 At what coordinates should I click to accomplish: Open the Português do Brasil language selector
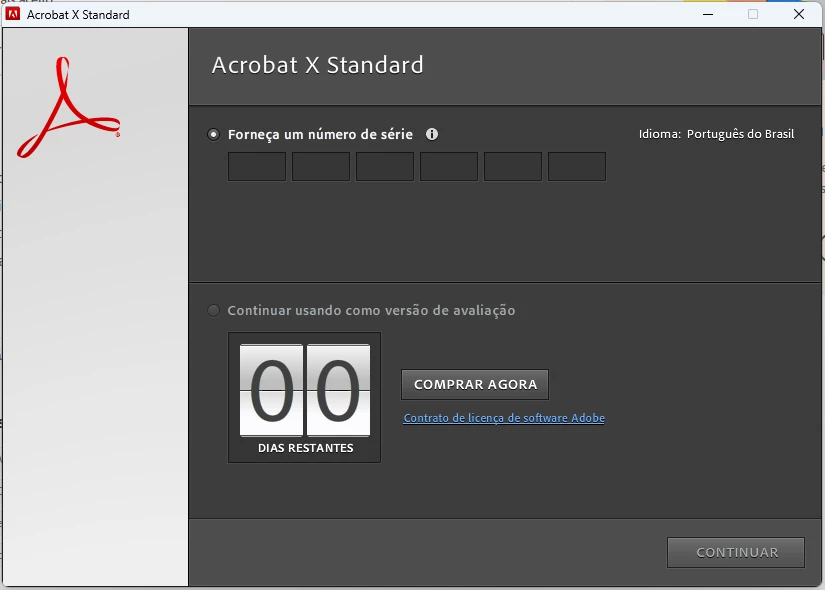coord(740,134)
